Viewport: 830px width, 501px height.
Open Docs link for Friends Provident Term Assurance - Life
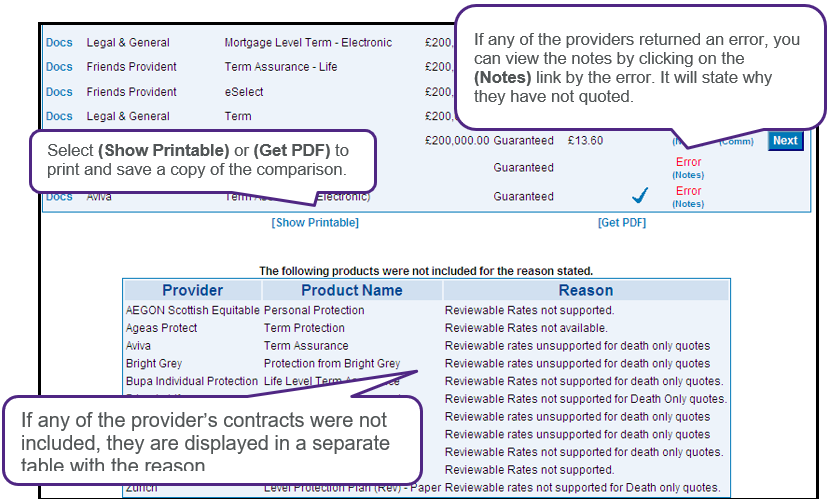[59, 67]
